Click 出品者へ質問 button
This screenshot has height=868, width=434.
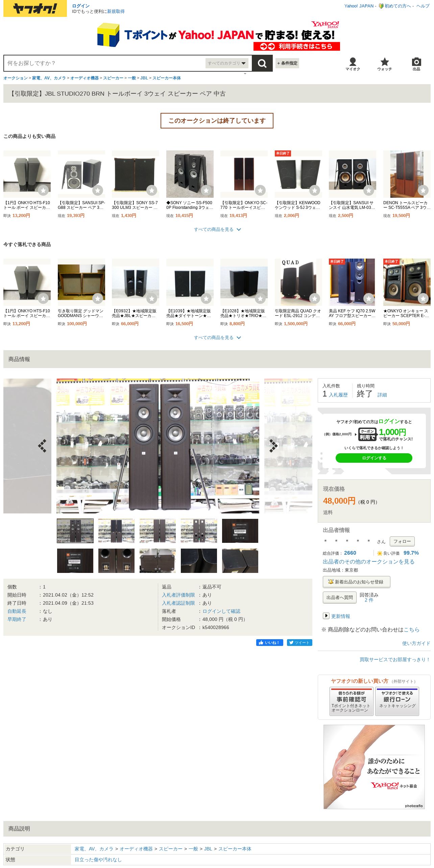(x=339, y=598)
